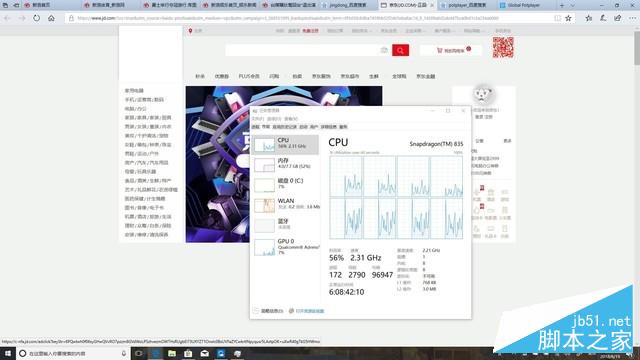Refresh the page in Edge

36,18
